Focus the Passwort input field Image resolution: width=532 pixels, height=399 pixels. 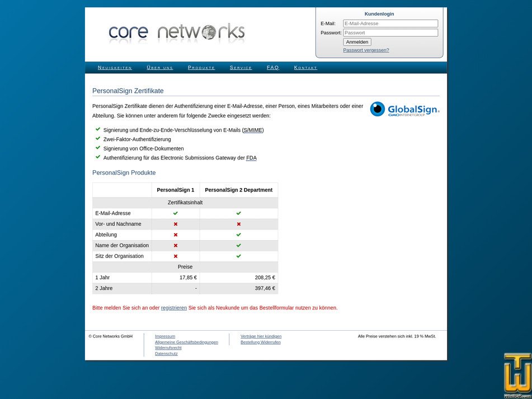coord(390,32)
